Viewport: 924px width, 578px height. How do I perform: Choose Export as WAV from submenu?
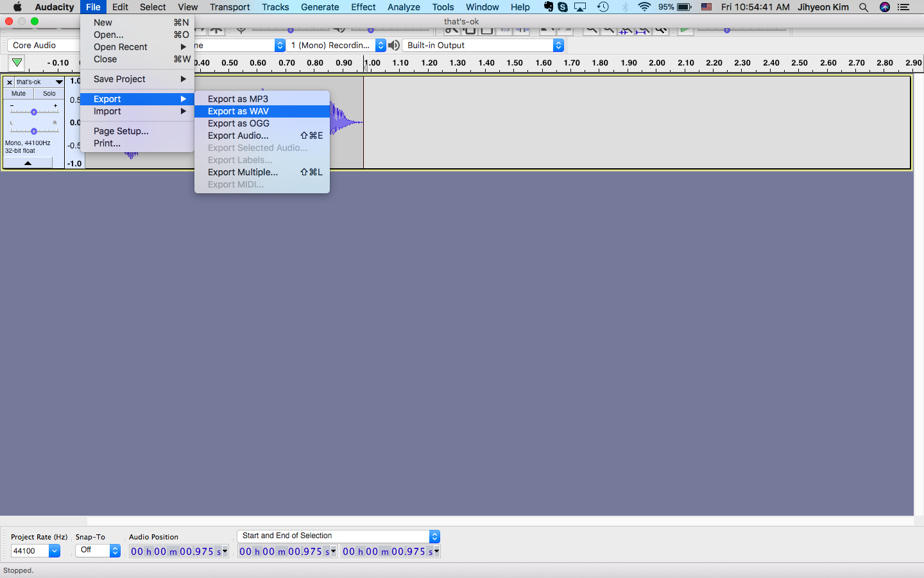click(262, 111)
